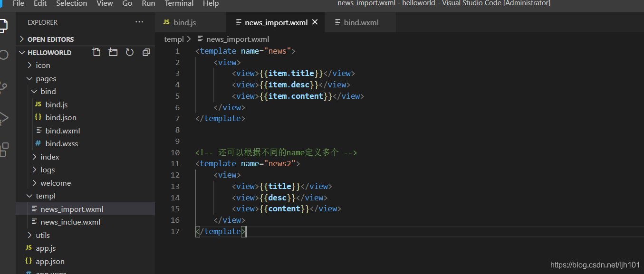The height and width of the screenshot is (274, 644).
Task: Click the file icon beside news_inclue.wxml
Action: pyautogui.click(x=35, y=222)
